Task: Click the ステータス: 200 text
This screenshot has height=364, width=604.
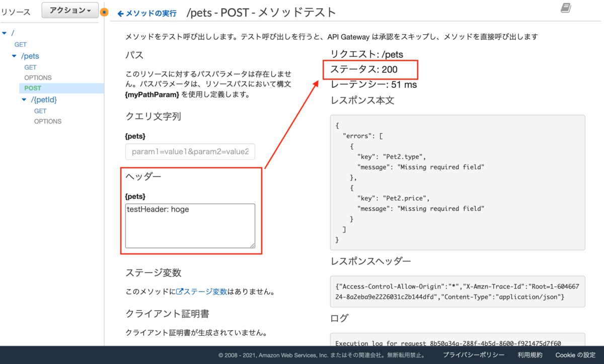Action: click(x=364, y=69)
